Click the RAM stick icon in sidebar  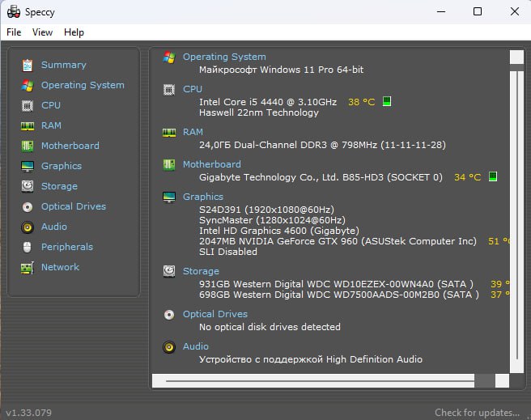point(28,126)
